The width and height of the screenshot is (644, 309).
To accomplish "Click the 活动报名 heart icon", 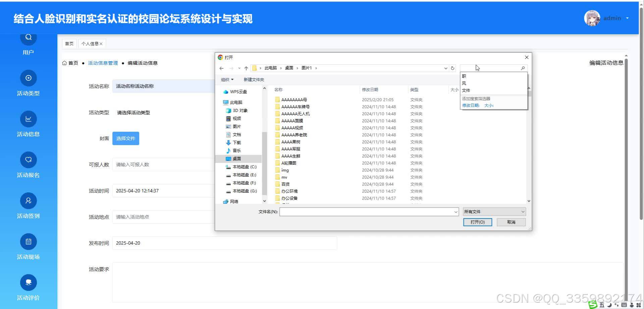I will (28, 160).
